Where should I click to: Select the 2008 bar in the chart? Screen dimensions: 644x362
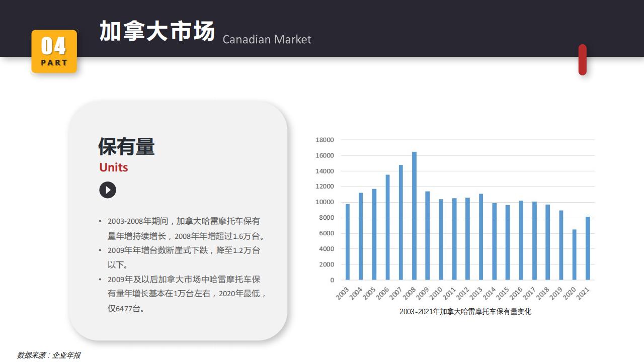(414, 216)
